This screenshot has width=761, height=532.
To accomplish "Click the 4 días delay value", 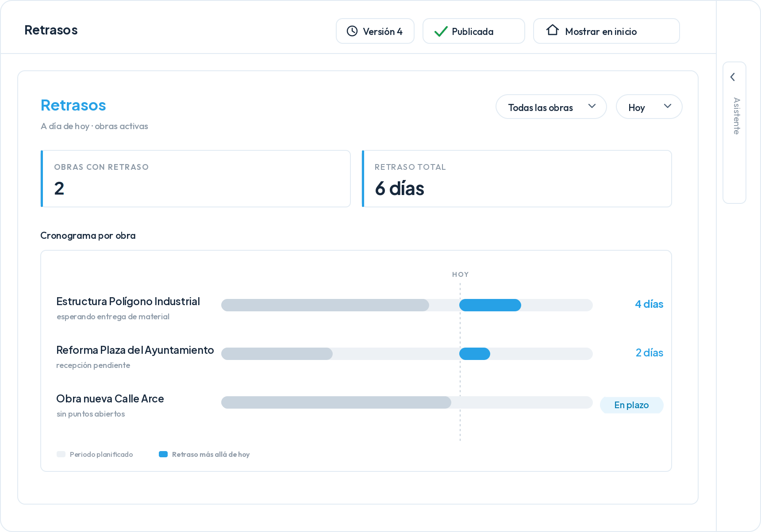I will click(649, 304).
